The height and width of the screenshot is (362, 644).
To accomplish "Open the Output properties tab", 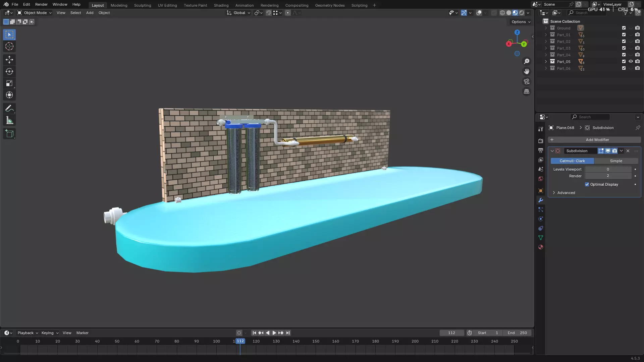I will pyautogui.click(x=540, y=150).
